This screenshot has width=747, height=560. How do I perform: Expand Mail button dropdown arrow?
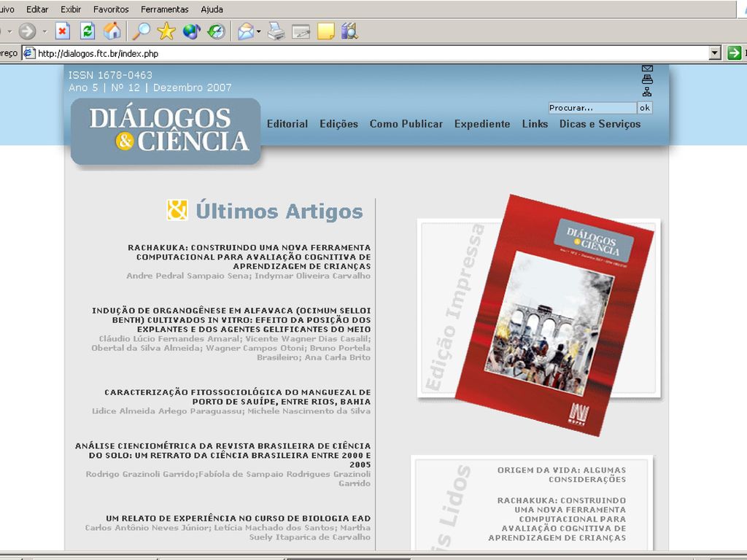(259, 31)
